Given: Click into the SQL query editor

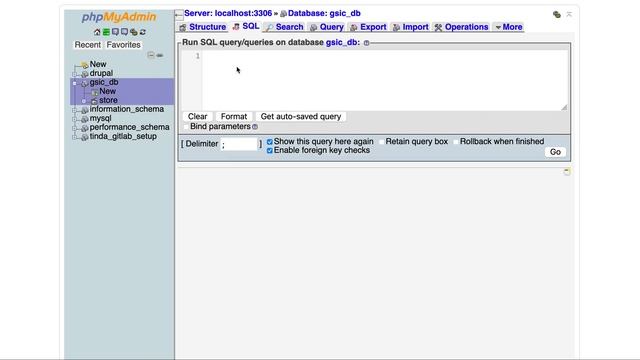Looking at the screenshot, I should (384, 80).
